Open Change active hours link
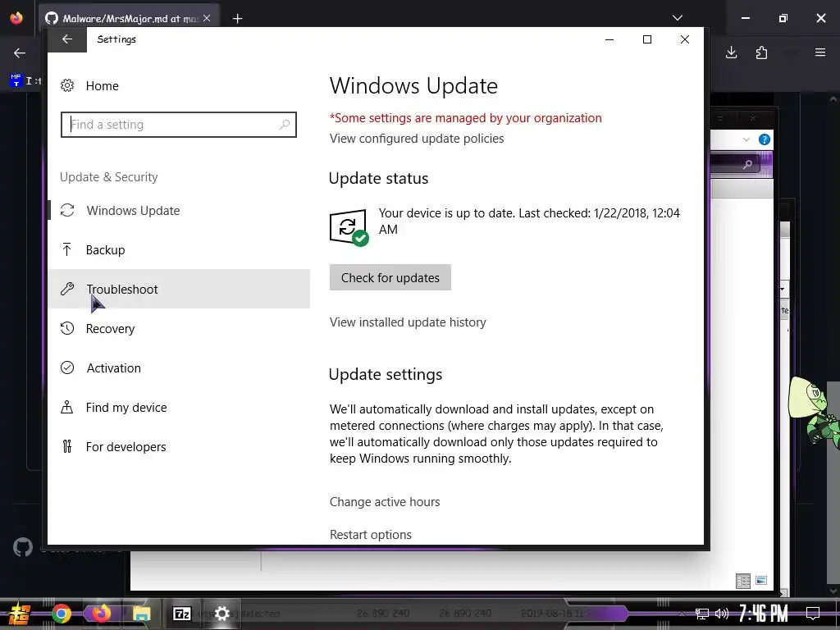This screenshot has height=630, width=840. coord(385,502)
